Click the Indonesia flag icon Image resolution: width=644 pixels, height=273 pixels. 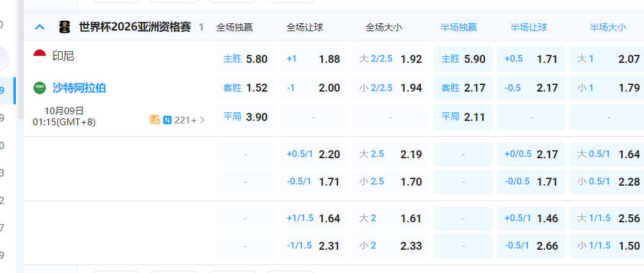tap(40, 56)
